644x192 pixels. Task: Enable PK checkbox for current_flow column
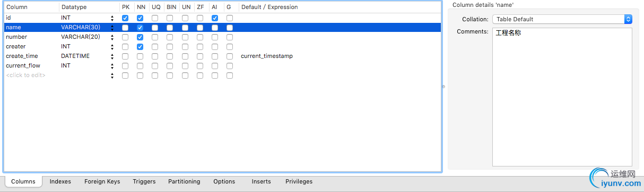coord(125,66)
